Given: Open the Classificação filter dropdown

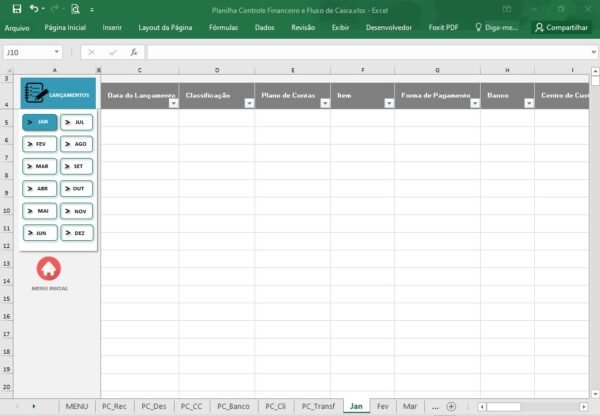Looking at the screenshot, I should pos(249,103).
